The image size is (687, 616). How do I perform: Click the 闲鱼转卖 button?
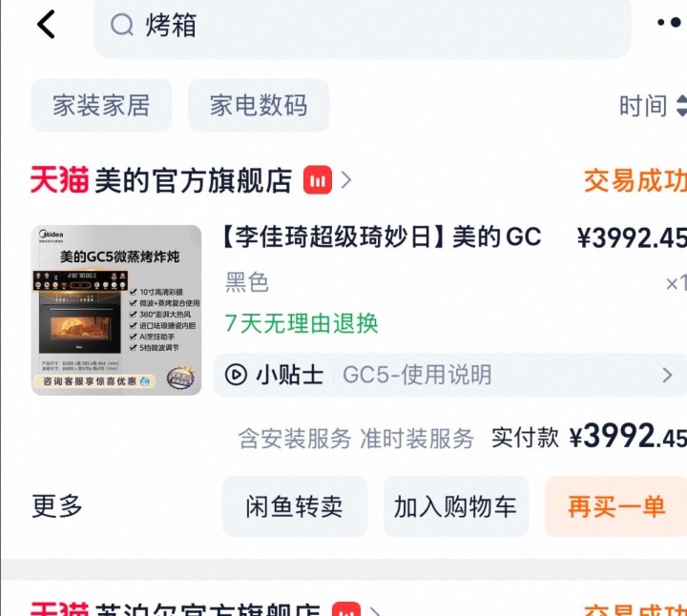[295, 506]
